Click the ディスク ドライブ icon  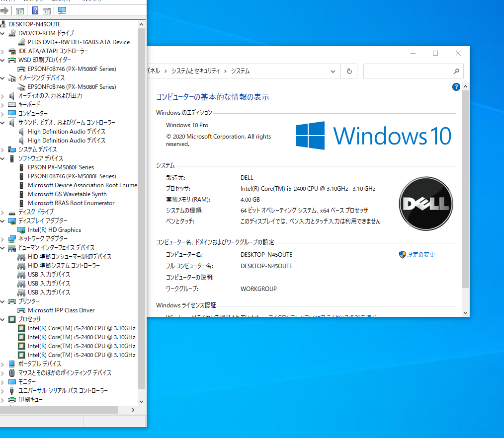pyautogui.click(x=12, y=212)
